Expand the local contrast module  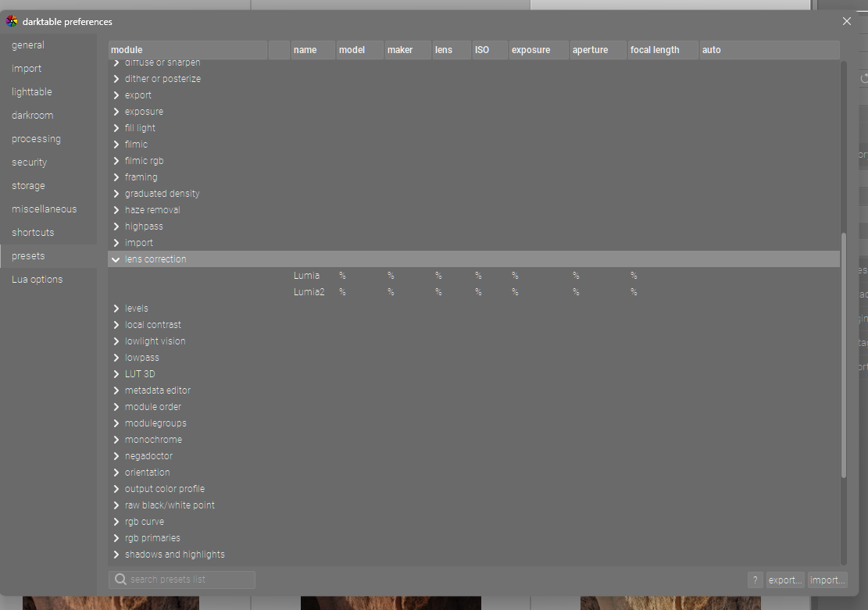pos(116,325)
